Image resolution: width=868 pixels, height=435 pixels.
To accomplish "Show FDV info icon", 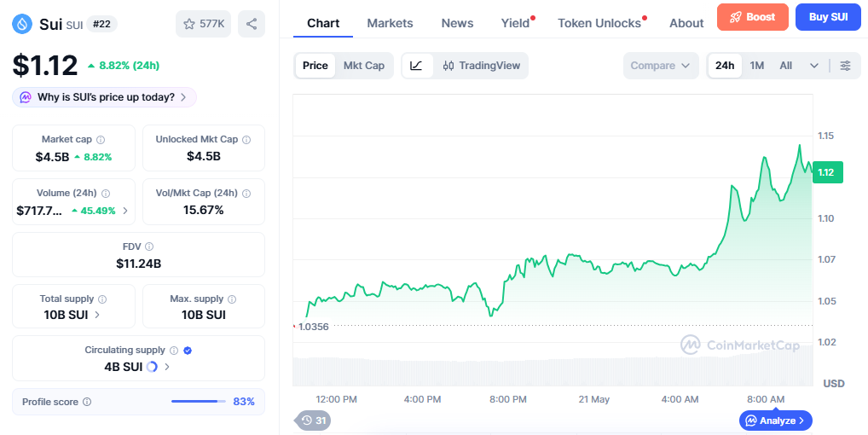I will point(149,246).
